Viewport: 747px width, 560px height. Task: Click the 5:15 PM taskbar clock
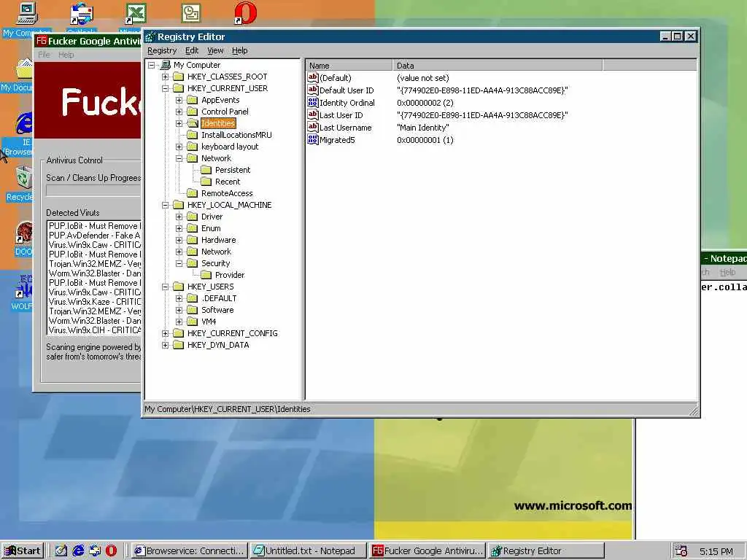[x=716, y=551]
